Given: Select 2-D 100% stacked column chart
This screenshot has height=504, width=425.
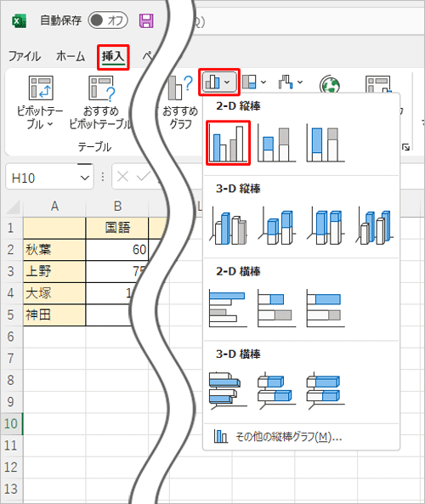Looking at the screenshot, I should coord(326,143).
